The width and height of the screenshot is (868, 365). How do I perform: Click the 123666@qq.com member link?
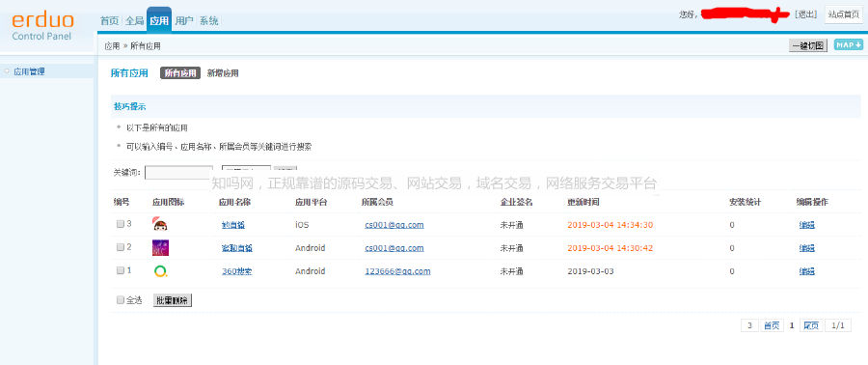pyautogui.click(x=397, y=271)
